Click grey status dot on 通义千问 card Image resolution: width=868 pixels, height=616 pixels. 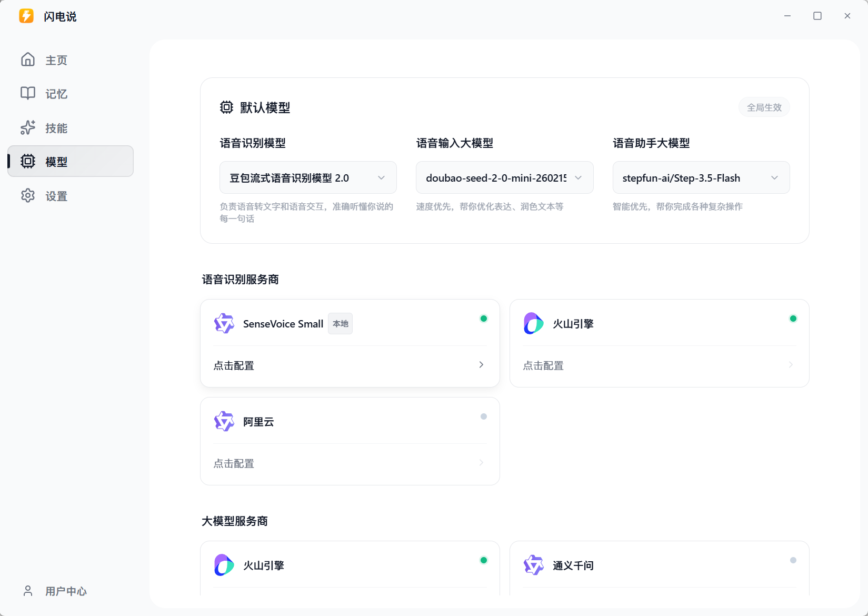click(793, 560)
